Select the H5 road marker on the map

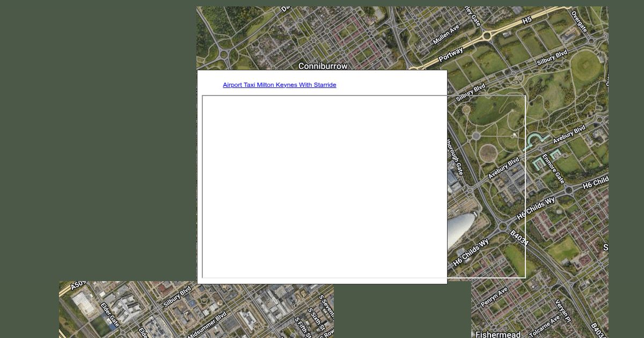526,20
